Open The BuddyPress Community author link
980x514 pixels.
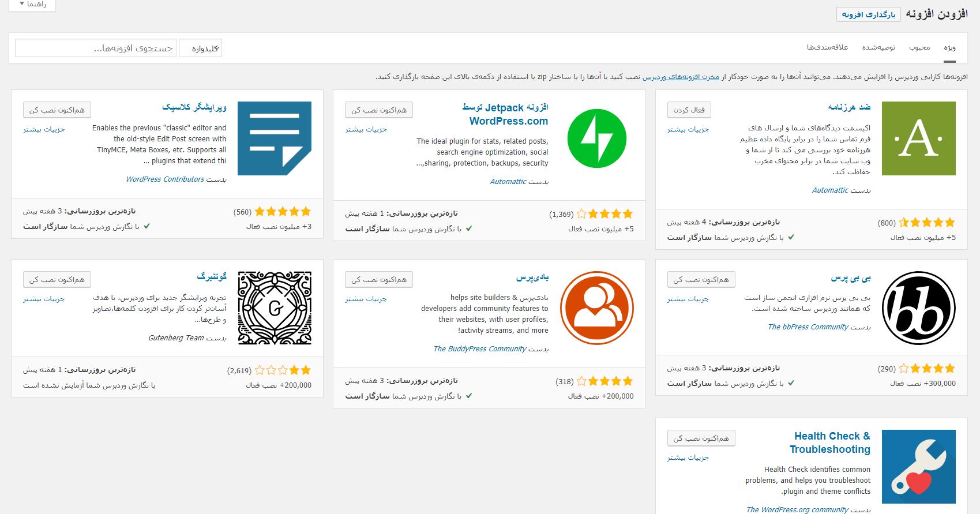pos(480,348)
